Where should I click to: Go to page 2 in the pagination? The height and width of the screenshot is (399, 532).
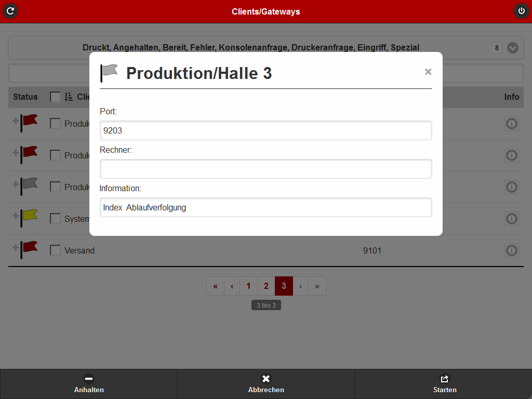click(x=266, y=286)
